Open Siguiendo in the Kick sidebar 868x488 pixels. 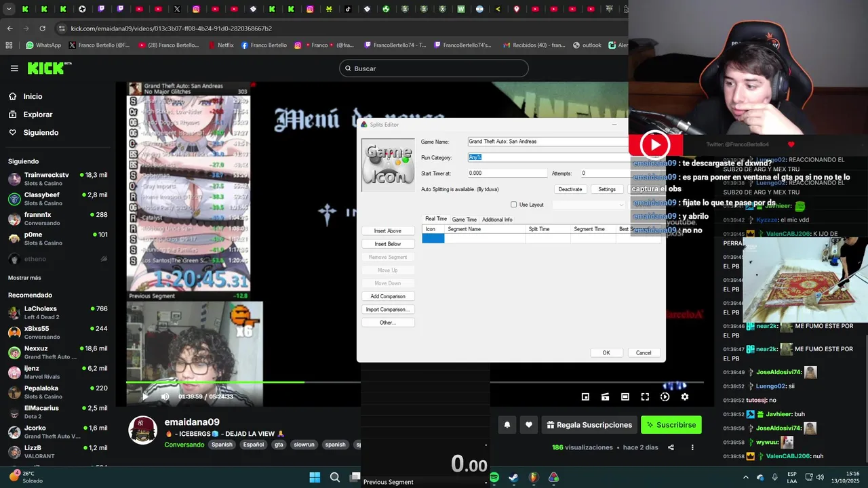tap(41, 133)
